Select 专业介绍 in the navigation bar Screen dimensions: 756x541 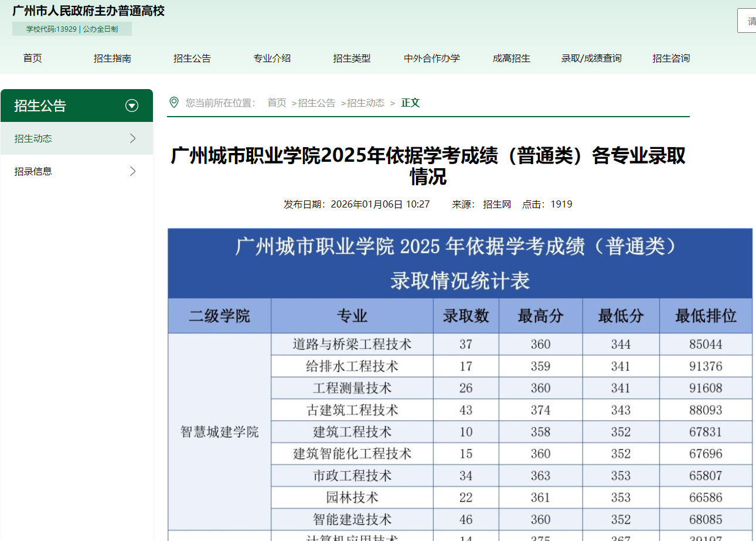click(272, 58)
